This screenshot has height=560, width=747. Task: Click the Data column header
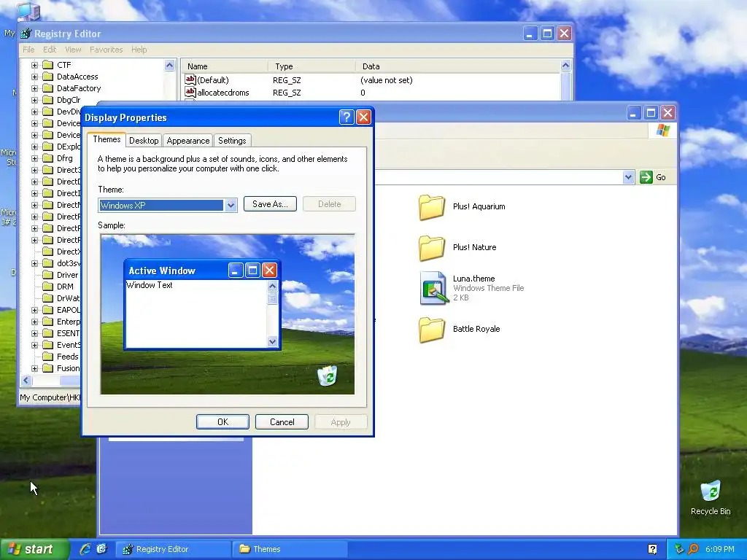click(x=457, y=66)
